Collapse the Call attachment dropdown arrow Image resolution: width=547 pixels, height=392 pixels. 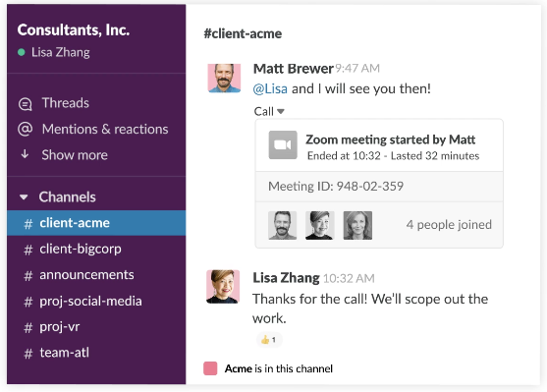tap(281, 111)
